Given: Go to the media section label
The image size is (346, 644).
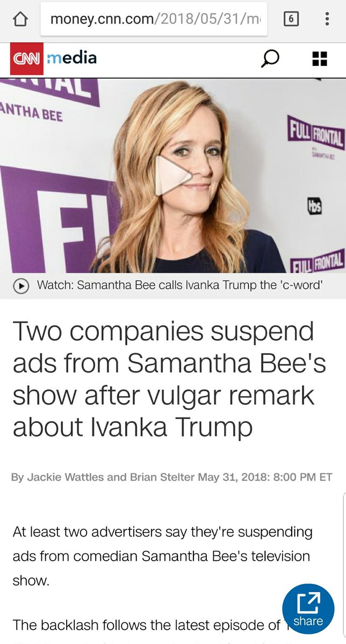Looking at the screenshot, I should (71, 58).
